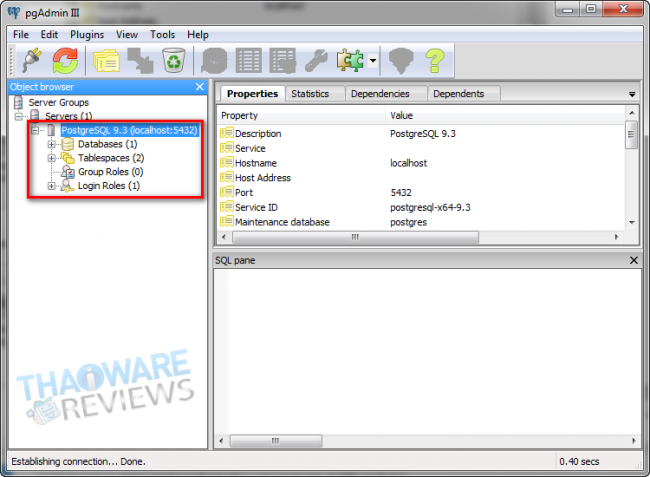Click the Add server connection plug icon

click(x=32, y=61)
